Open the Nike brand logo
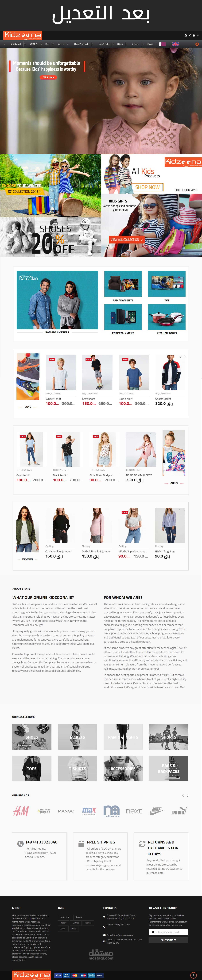This screenshot has height=980, width=202. coord(156,811)
